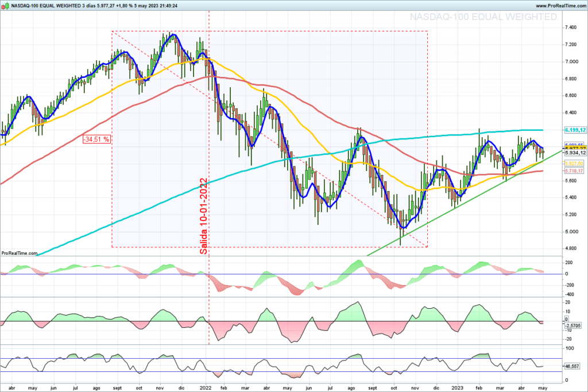The height and width of the screenshot is (392, 588).
Task: Select the yellow 5.827,50 price label
Action: (x=575, y=164)
